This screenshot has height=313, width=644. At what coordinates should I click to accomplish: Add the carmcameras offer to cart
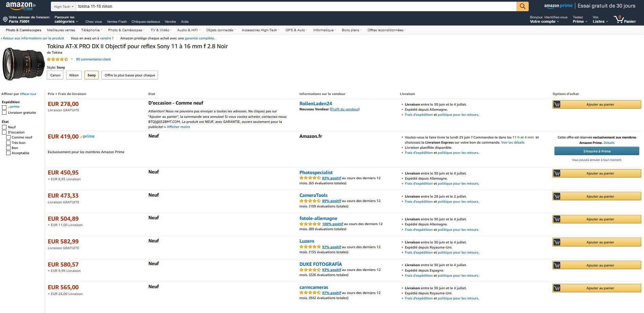pos(597,288)
